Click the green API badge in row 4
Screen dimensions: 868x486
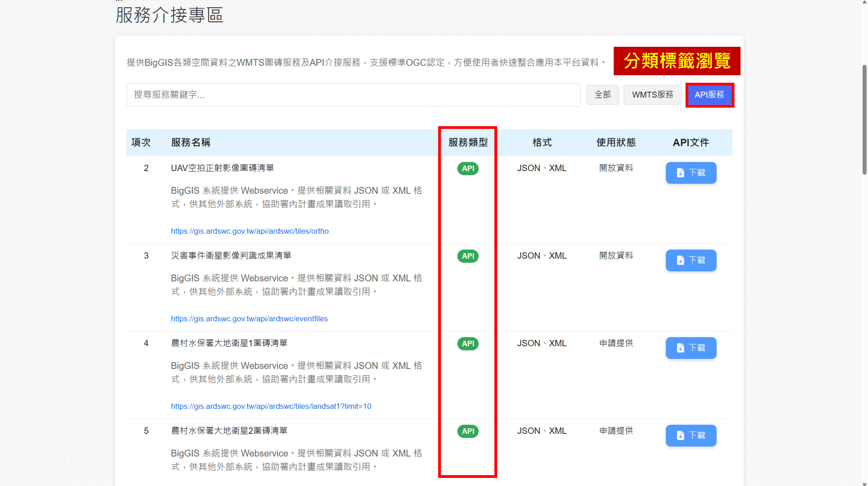pyautogui.click(x=468, y=343)
